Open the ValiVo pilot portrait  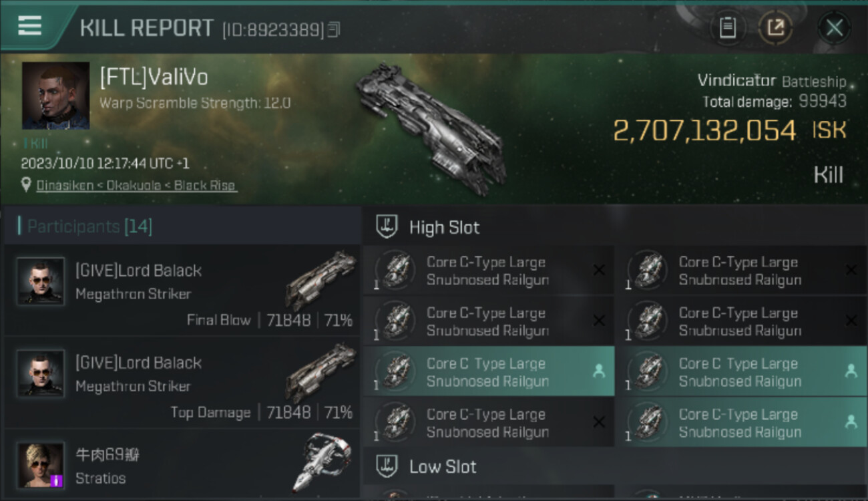[x=55, y=96]
